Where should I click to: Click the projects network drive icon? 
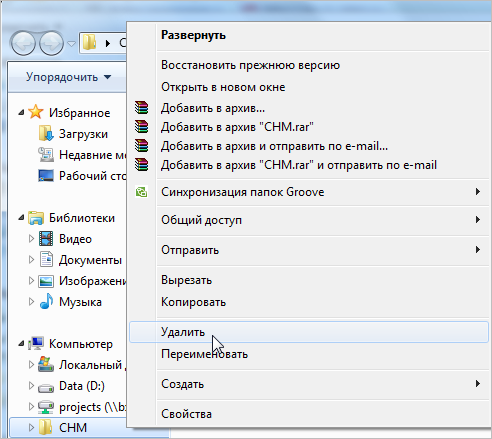pyautogui.click(x=46, y=407)
